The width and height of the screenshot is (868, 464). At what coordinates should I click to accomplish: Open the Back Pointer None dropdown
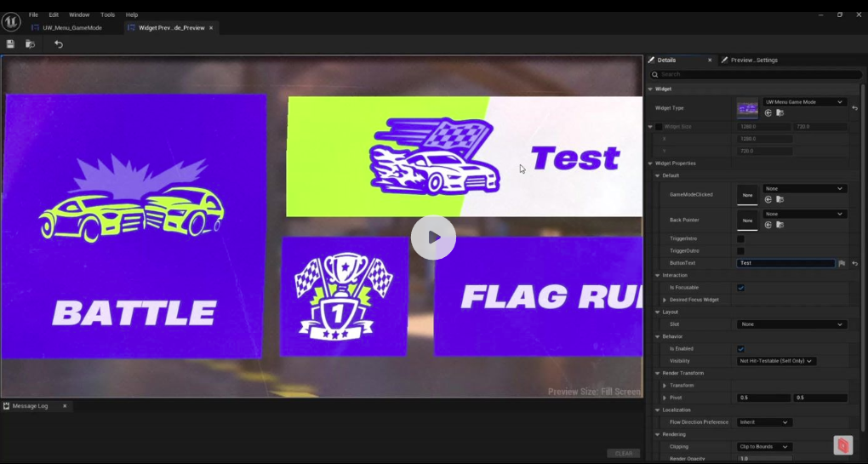pos(804,214)
